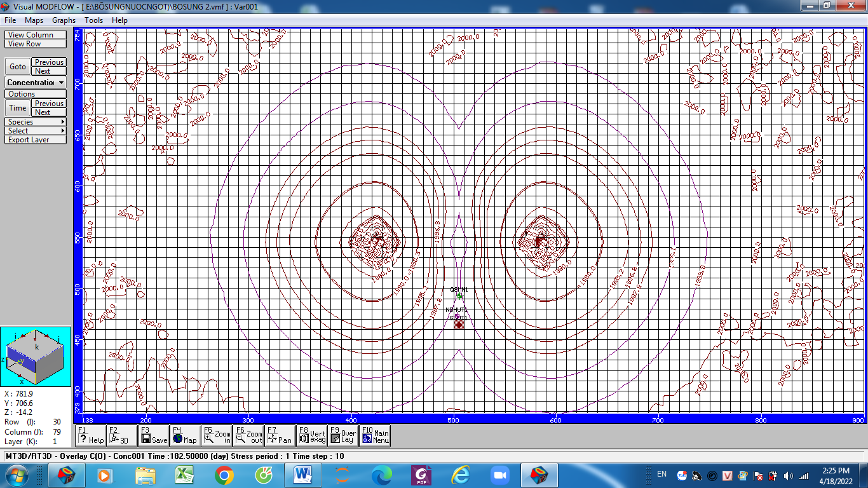868x488 pixels.
Task: Switch to Microsoft Word in the taskbar
Action: (302, 475)
